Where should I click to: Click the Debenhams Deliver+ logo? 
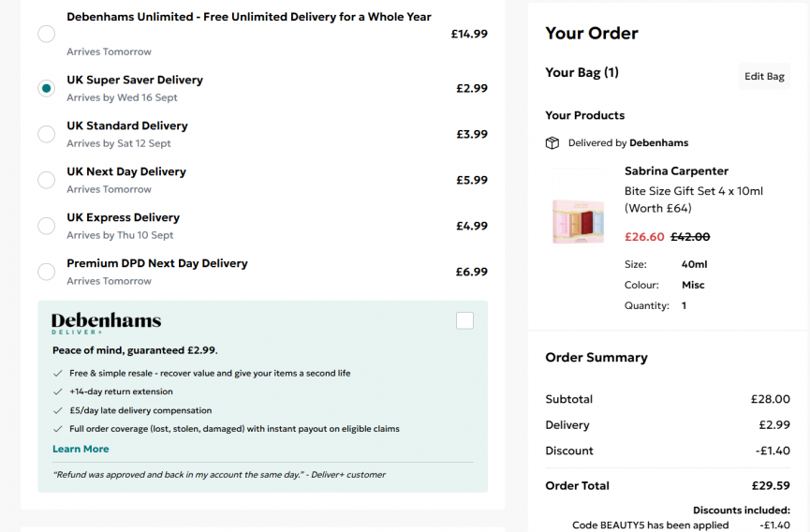pyautogui.click(x=107, y=323)
